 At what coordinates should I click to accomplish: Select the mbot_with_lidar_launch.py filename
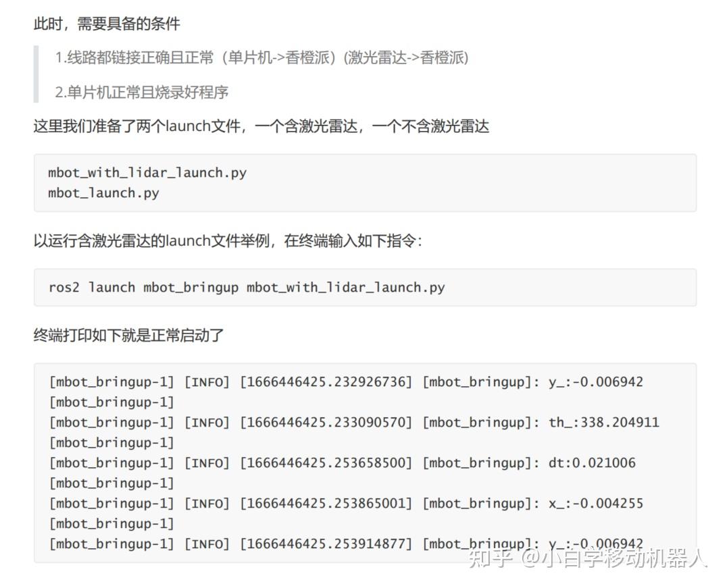coord(147,173)
